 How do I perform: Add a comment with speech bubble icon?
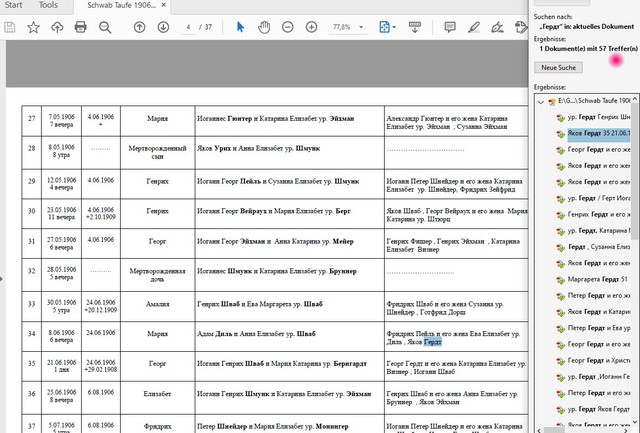tap(450, 27)
